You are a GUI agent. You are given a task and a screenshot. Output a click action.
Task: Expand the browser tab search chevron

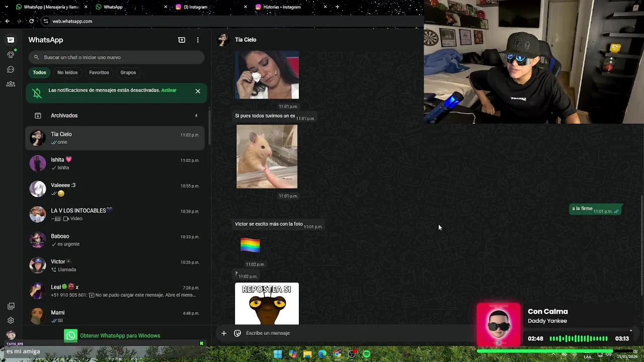tap(7, 7)
